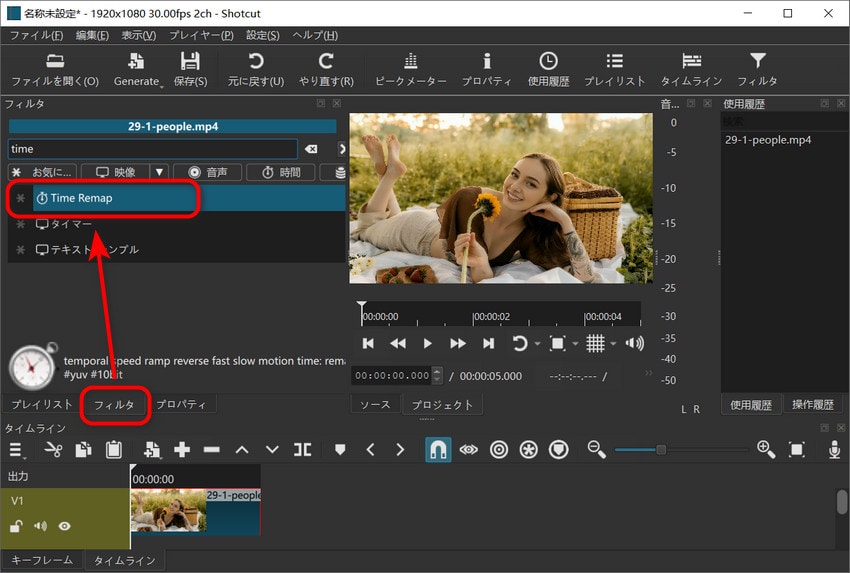Rewind the player

pos(398,343)
